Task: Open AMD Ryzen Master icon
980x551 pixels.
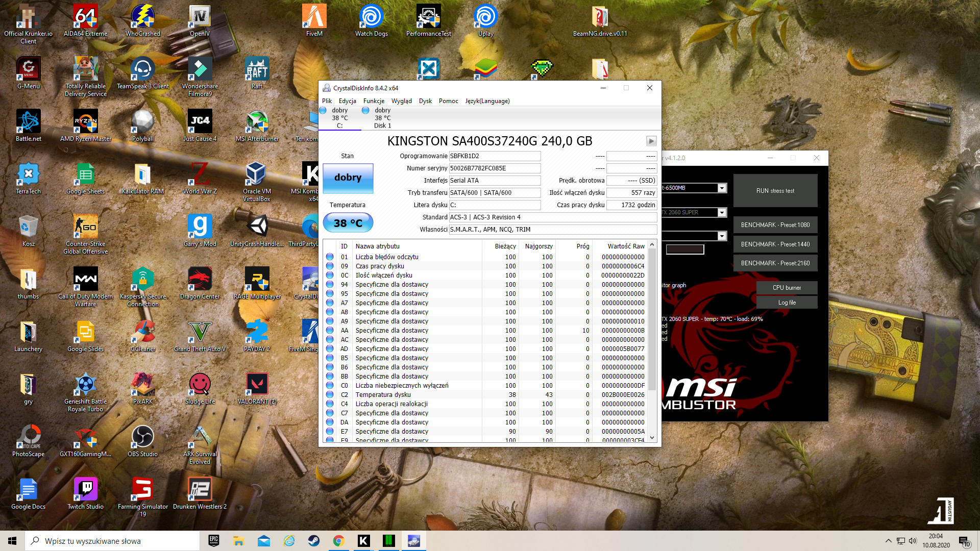Action: tap(85, 126)
